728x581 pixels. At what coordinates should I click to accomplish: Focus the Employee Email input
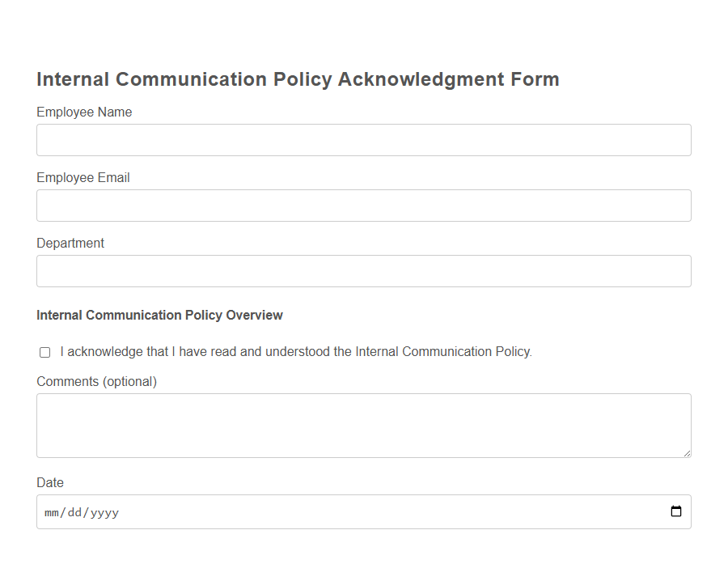pos(363,205)
